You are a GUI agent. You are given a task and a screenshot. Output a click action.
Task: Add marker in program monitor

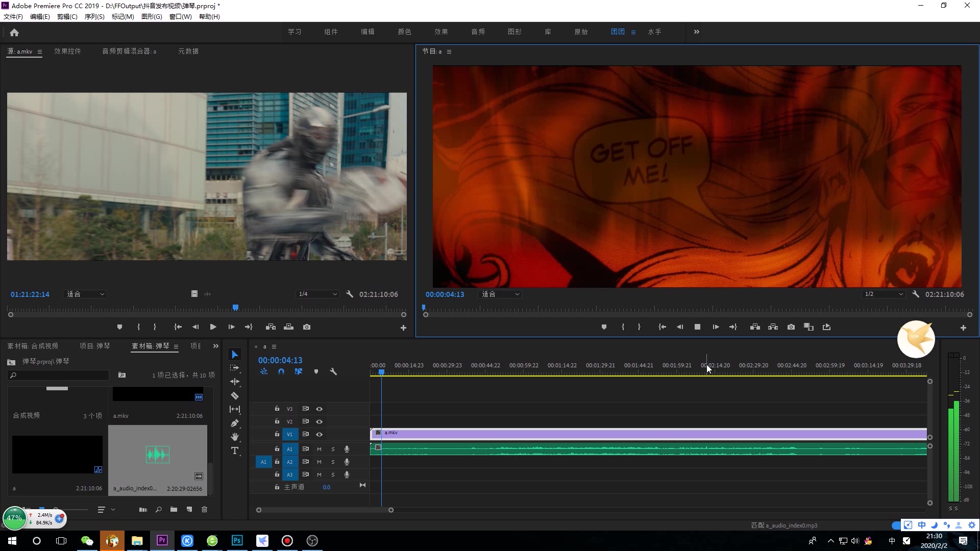point(604,327)
